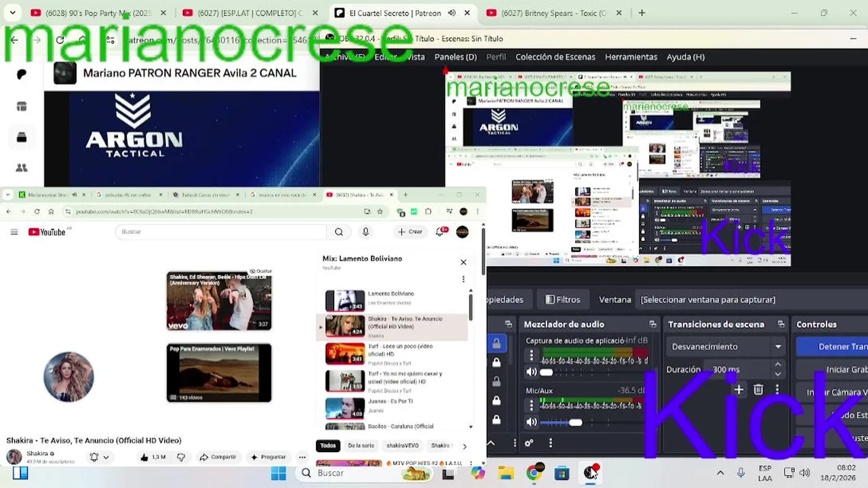
Task: Click the YouTube Buscar search field
Action: pos(222,232)
